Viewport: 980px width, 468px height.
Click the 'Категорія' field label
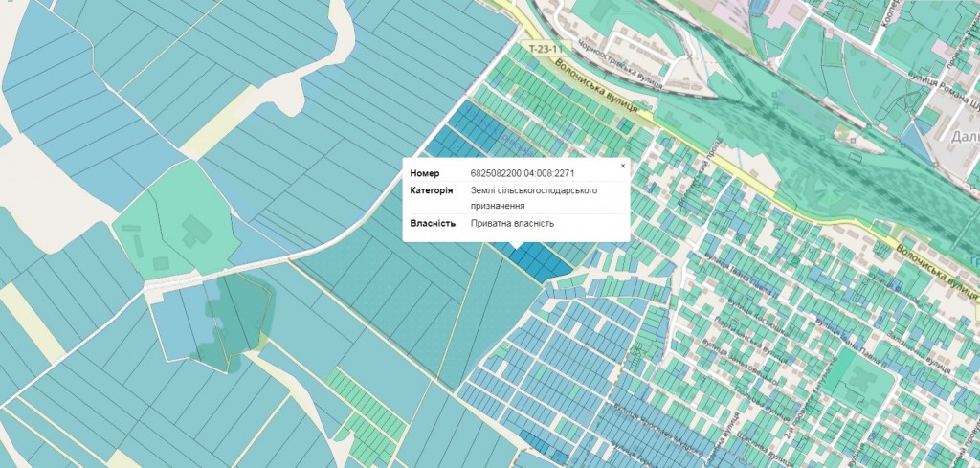tap(432, 190)
